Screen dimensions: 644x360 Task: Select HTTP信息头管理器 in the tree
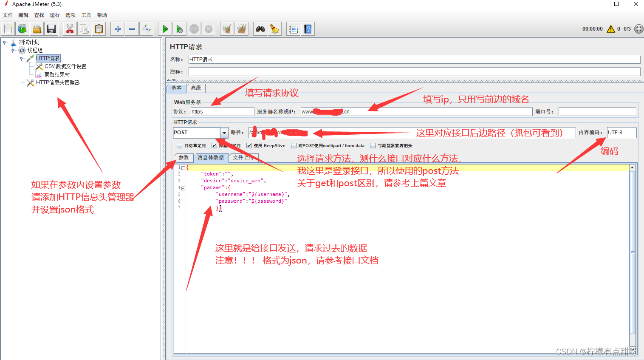(x=58, y=82)
